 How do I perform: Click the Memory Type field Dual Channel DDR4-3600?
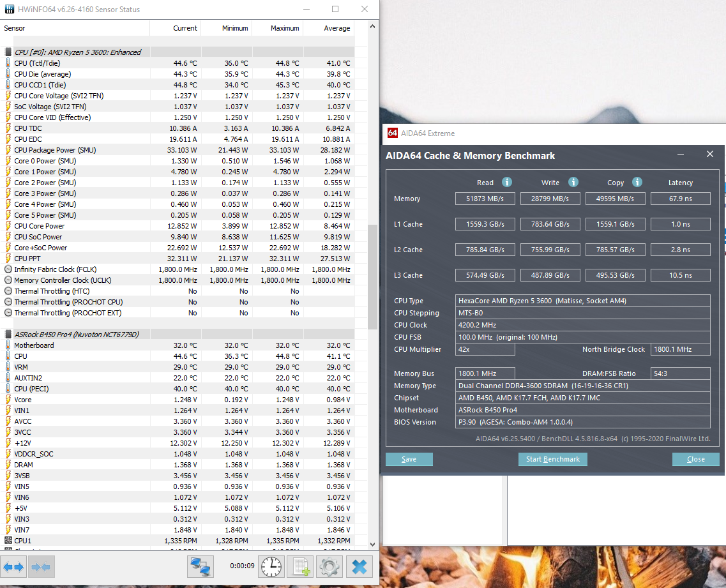point(582,386)
